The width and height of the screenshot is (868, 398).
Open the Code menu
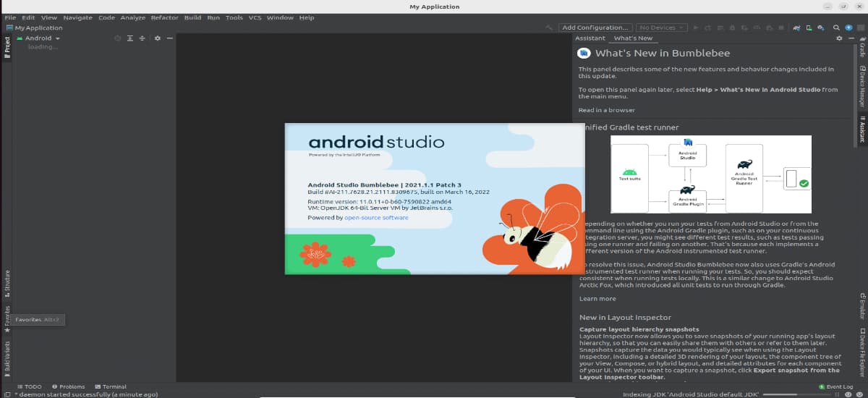[x=106, y=17]
